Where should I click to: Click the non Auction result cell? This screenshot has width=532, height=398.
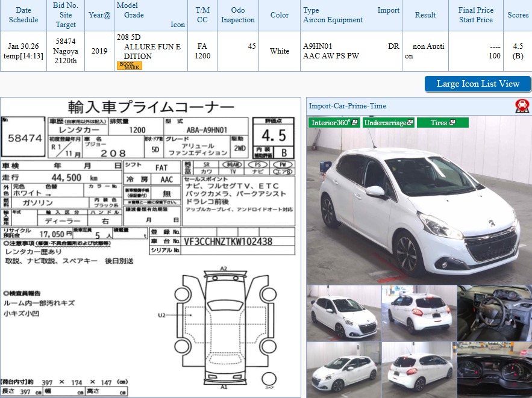click(425, 51)
